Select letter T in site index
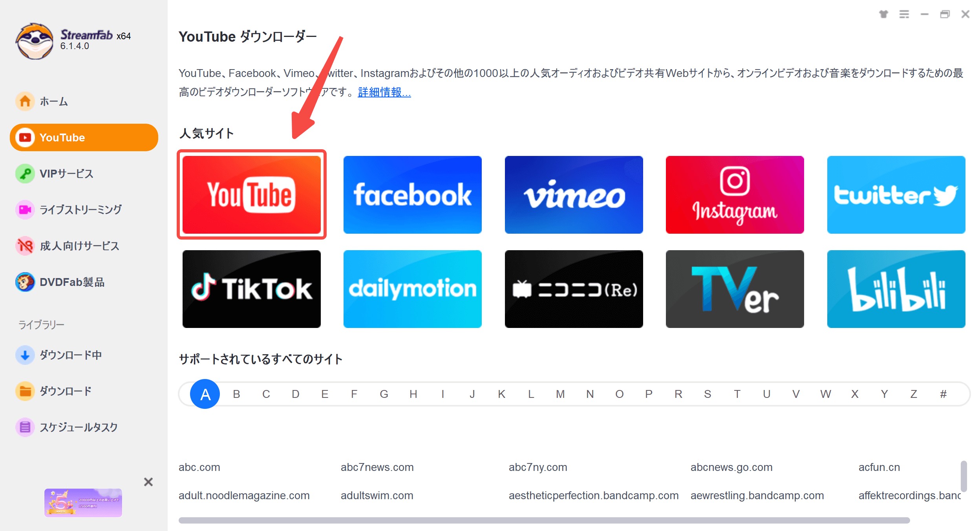Viewport: 980px width, 531px height. [737, 394]
